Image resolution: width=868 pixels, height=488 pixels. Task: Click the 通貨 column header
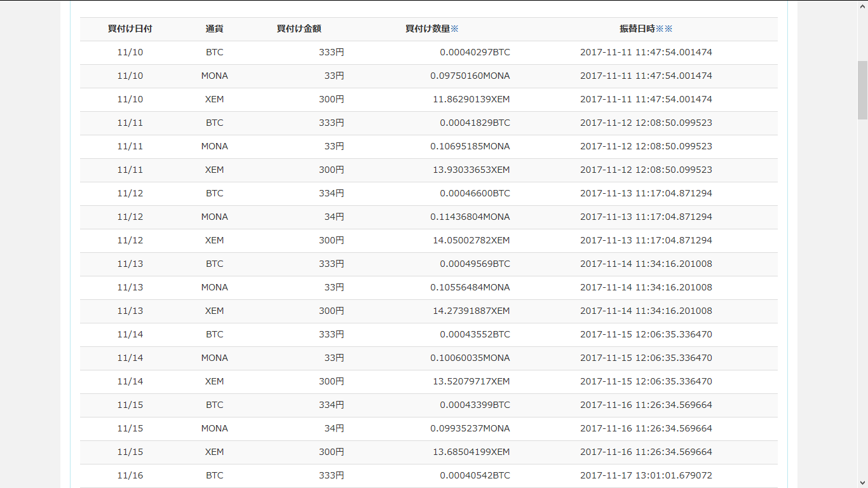(x=215, y=29)
